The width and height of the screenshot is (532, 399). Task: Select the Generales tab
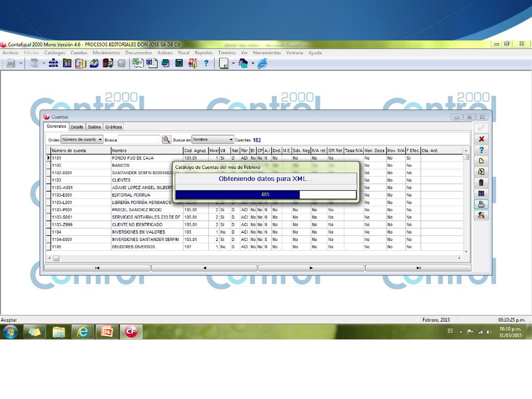point(56,126)
